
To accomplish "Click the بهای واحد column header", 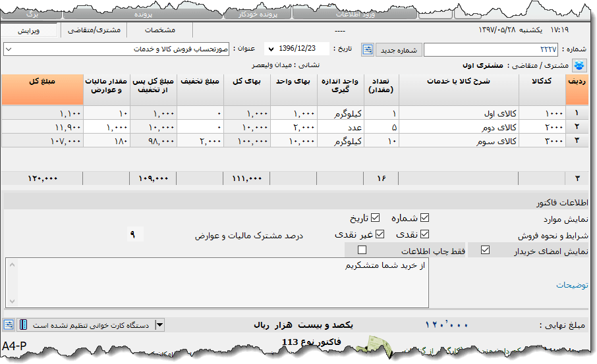I will [293, 90].
